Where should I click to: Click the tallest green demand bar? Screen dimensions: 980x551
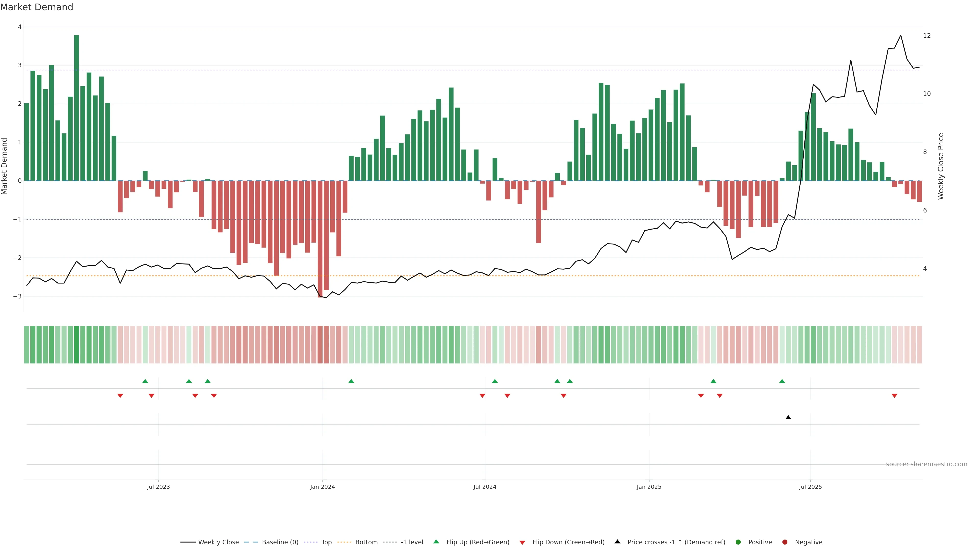pyautogui.click(x=77, y=108)
